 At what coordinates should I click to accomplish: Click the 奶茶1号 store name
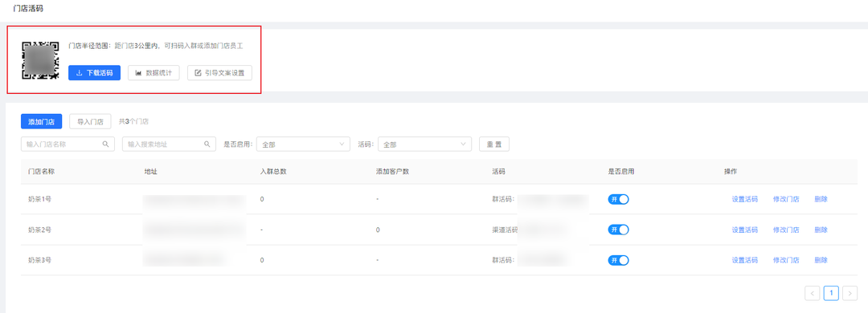point(40,199)
